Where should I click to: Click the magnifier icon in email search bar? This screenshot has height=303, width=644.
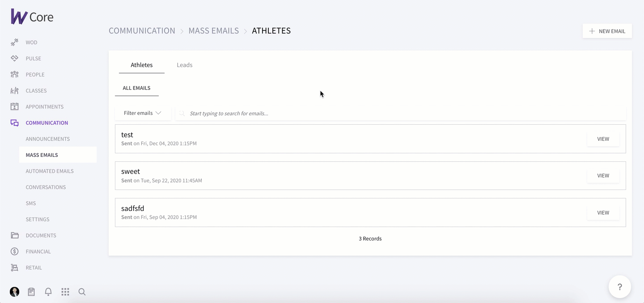click(x=182, y=114)
